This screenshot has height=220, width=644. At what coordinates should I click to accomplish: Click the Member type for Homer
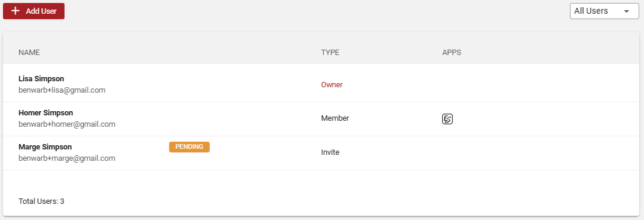[x=335, y=118]
